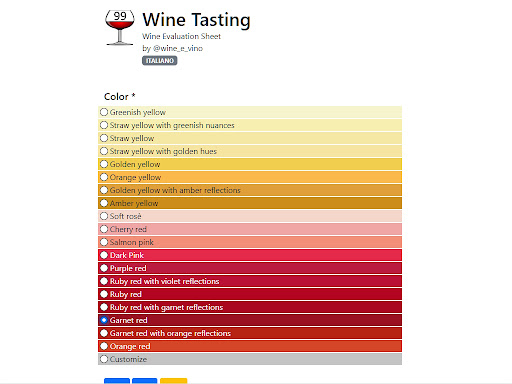Viewport: 512px width, 384px height.
Task: Select the Customize radio option
Action: 104,359
